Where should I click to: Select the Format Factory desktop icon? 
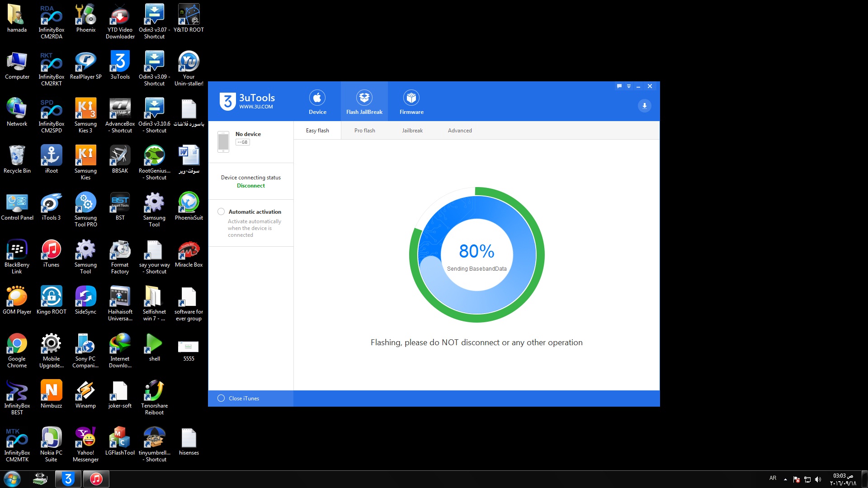pos(120,256)
